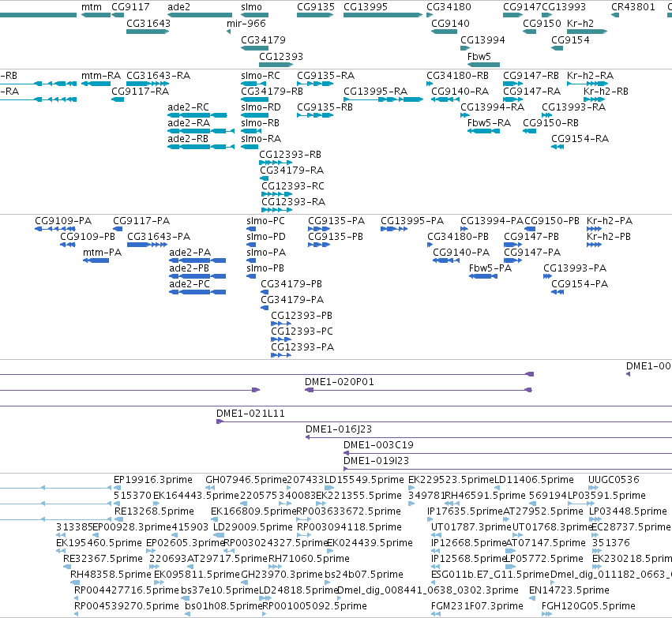Select the CG9140 gene label
Screen dimensions: 672x618
click(450, 23)
